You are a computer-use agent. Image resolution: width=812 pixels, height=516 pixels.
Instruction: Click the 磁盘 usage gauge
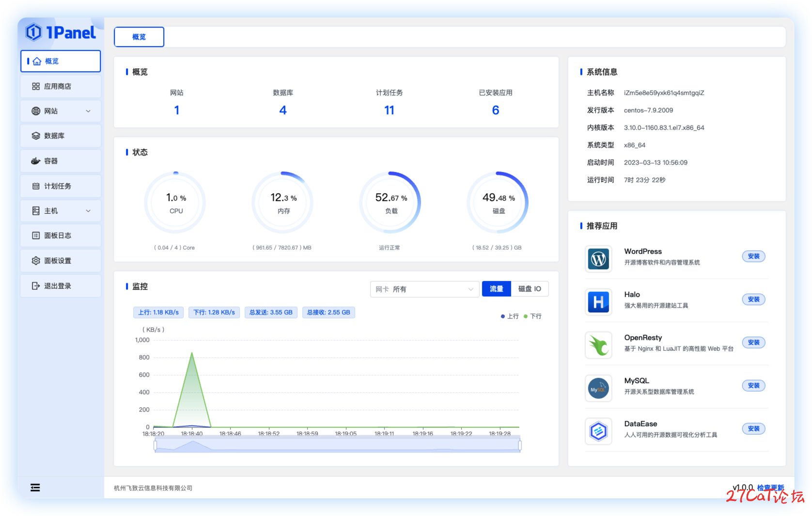tap(498, 203)
